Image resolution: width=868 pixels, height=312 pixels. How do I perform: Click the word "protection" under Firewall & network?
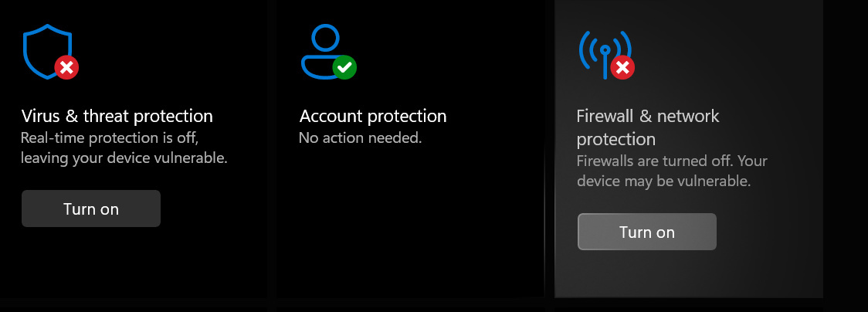click(x=616, y=140)
